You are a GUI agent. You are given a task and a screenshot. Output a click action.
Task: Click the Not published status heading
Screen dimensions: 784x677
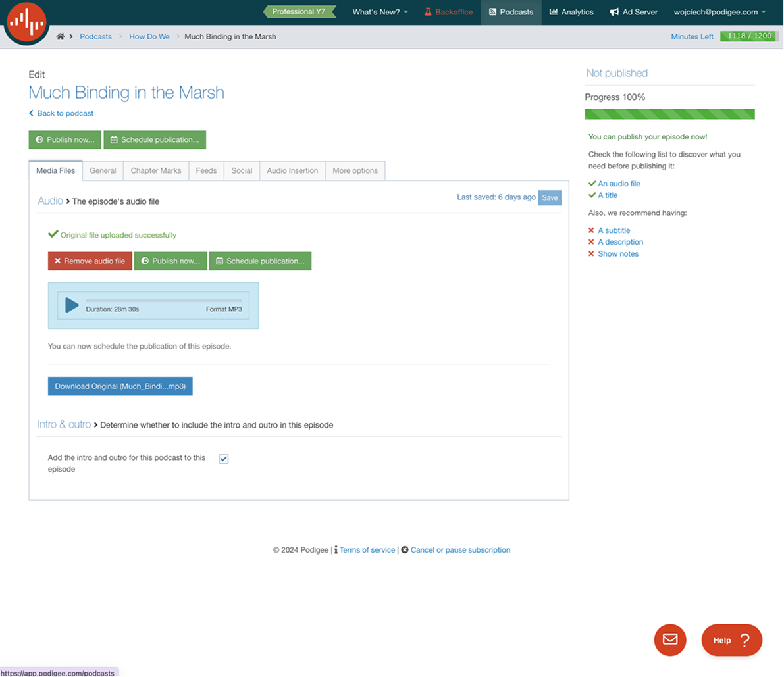pyautogui.click(x=617, y=73)
